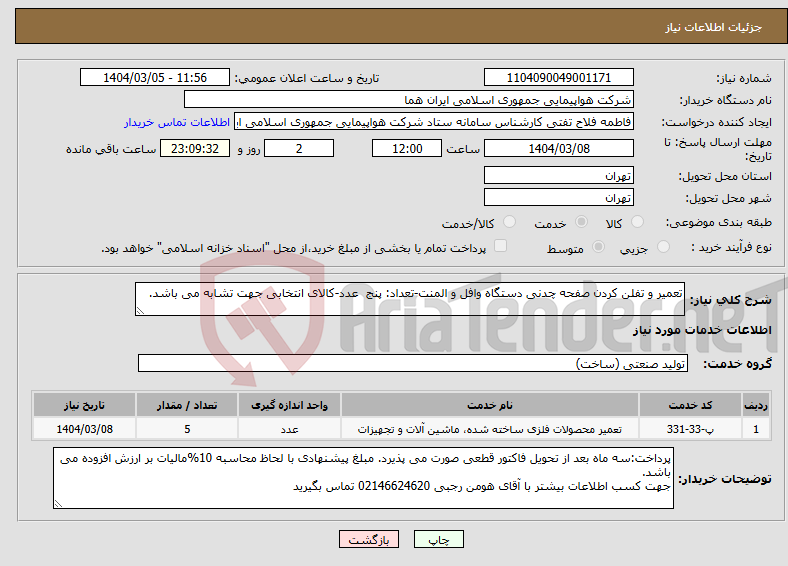Click the جزئیات اطلاعات نیاز header title

pos(714,27)
